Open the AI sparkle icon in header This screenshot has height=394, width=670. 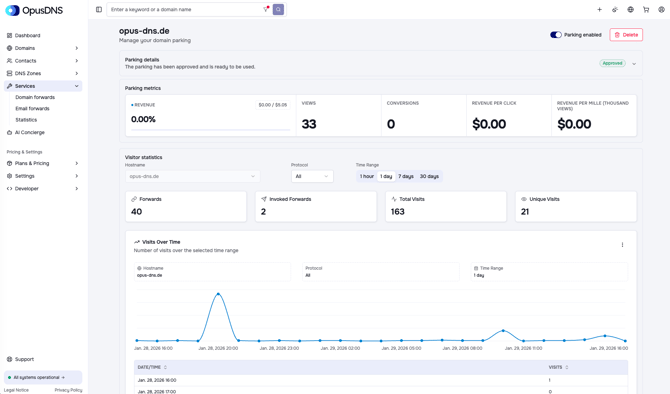615,9
